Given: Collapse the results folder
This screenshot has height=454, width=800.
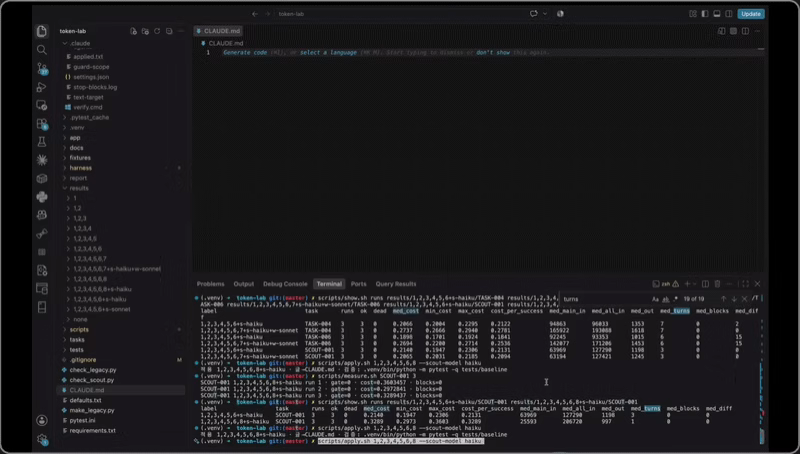Looking at the screenshot, I should pos(120,188).
